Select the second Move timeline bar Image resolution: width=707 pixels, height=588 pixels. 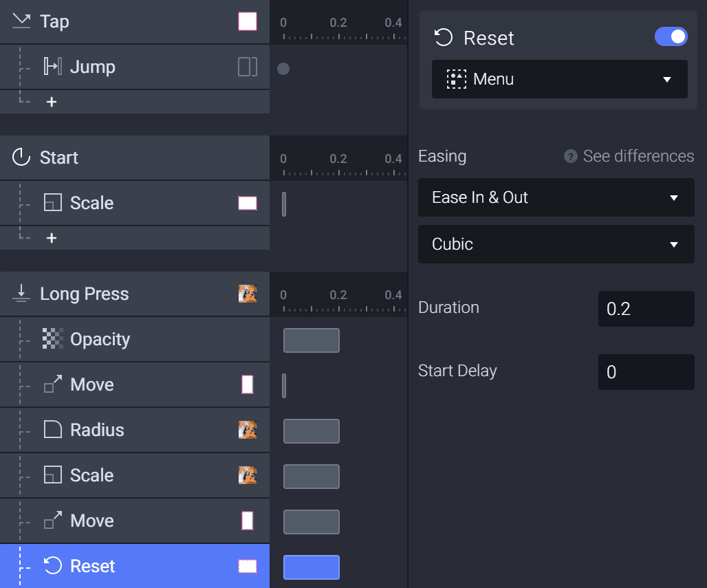pos(312,522)
